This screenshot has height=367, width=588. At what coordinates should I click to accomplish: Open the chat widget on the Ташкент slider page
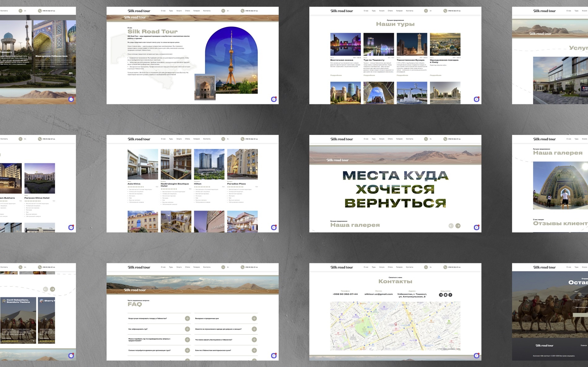click(x=71, y=99)
